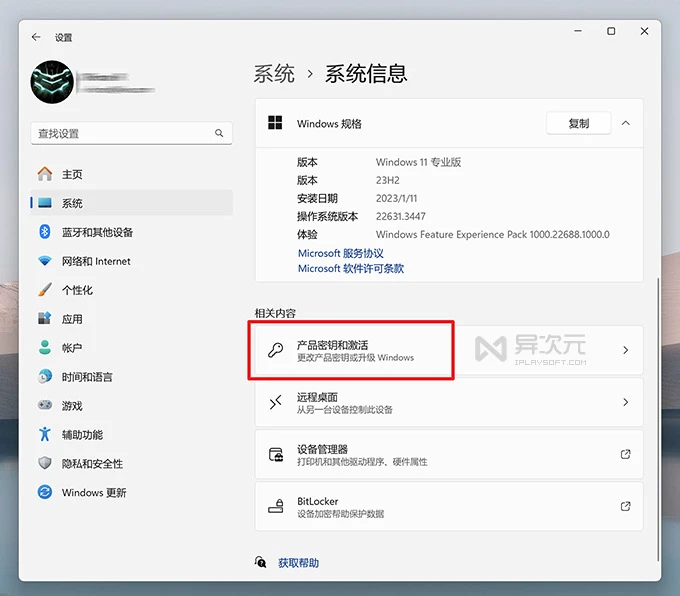Click Windows Feature Experience Pack value
The width and height of the screenshot is (680, 596).
[493, 235]
